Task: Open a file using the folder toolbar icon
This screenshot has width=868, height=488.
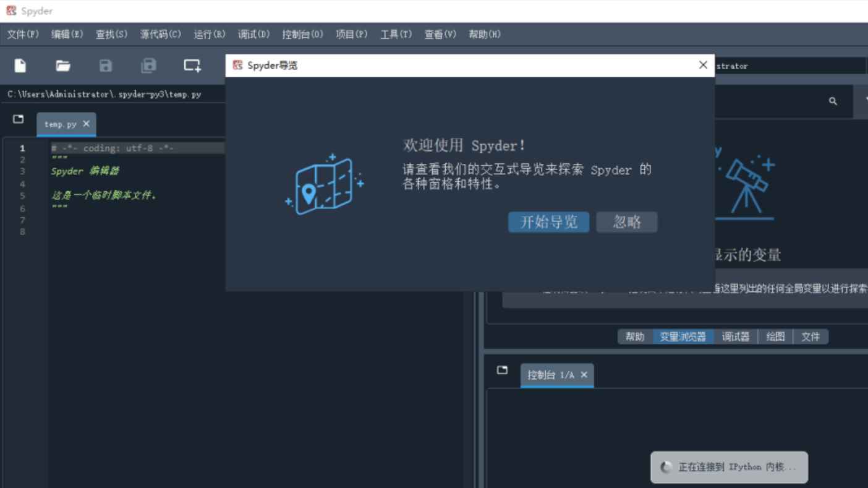Action: (x=62, y=66)
